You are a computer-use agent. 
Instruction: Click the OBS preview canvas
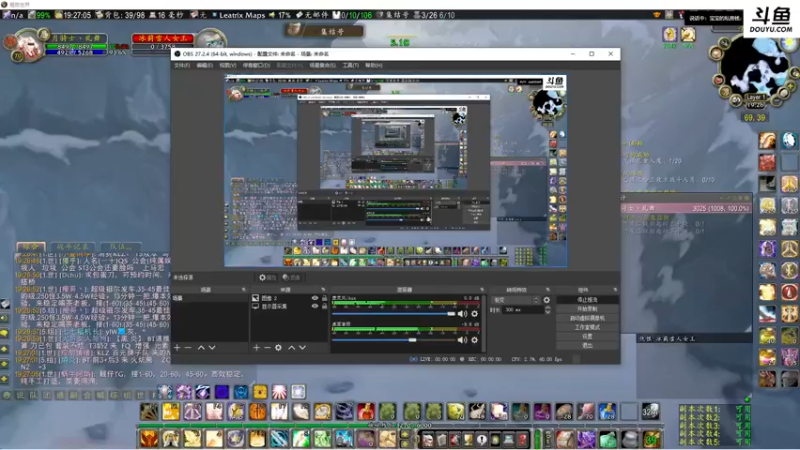click(395, 171)
